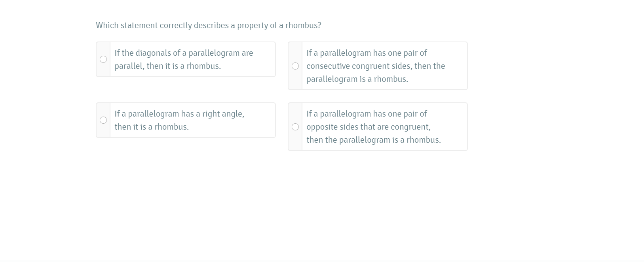Click "If a parallelogram has a right angle," text

(179, 114)
